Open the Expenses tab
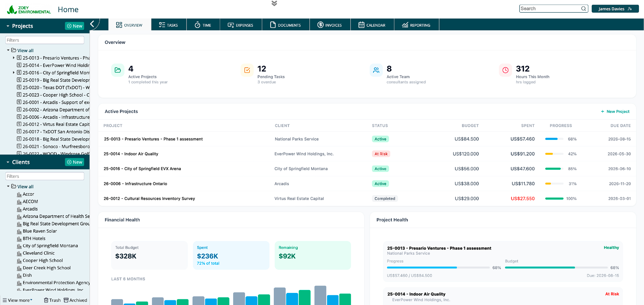This screenshot has height=305, width=644. [x=240, y=25]
